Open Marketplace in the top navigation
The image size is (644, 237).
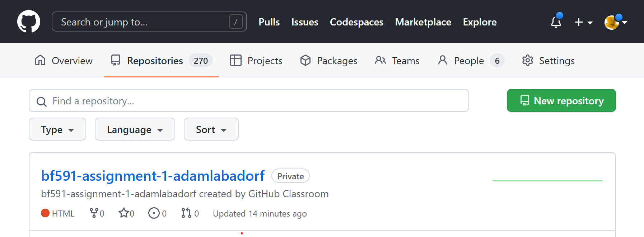coord(423,22)
